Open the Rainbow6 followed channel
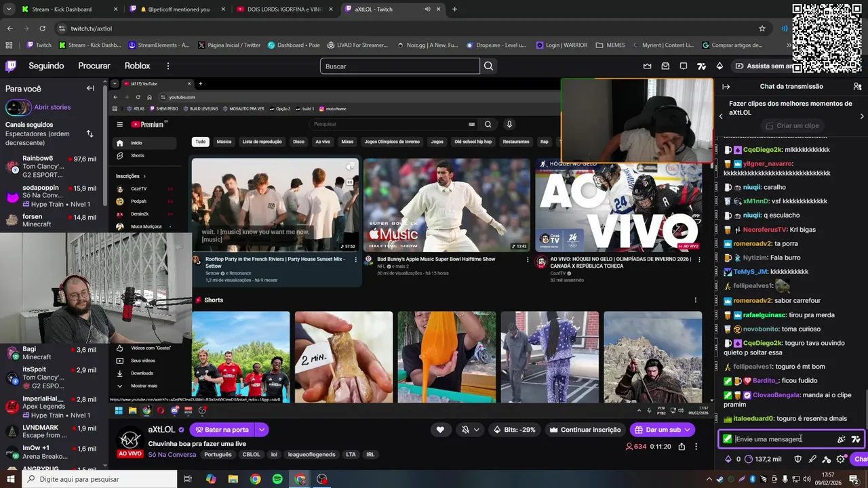868x488 pixels. click(x=52, y=166)
